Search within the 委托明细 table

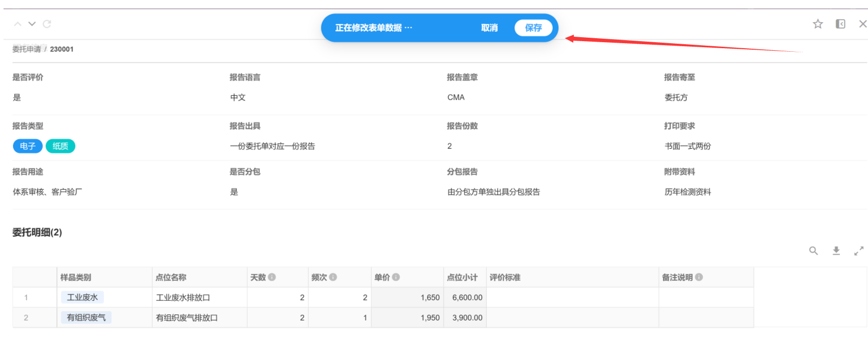[x=813, y=251]
